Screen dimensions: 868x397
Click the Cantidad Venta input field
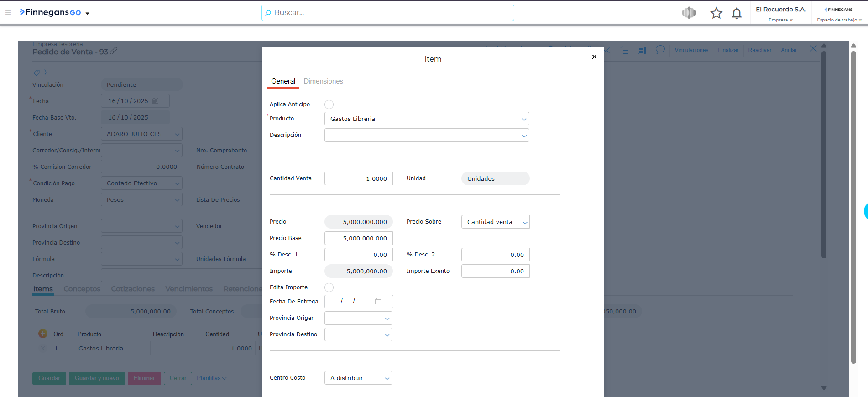point(358,178)
